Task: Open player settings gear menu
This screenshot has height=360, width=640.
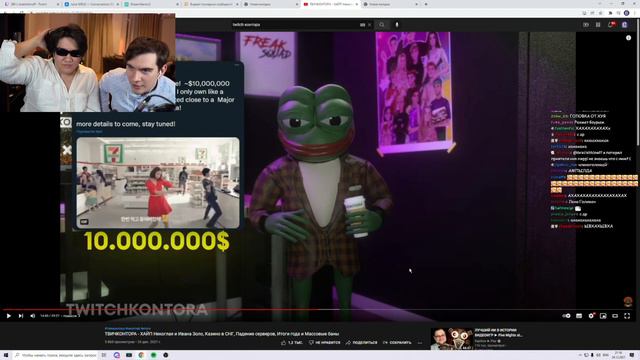Action: click(591, 316)
